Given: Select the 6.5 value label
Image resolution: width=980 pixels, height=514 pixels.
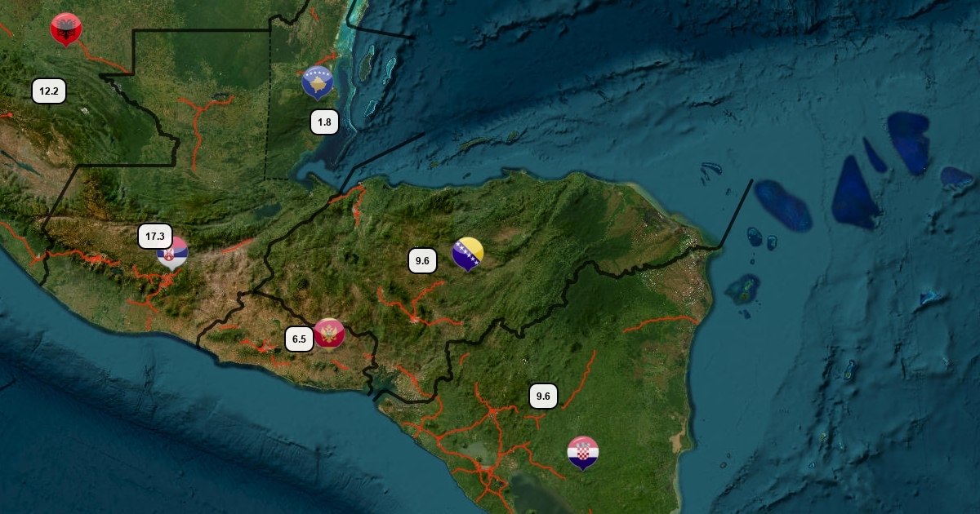Looking at the screenshot, I should click(299, 339).
